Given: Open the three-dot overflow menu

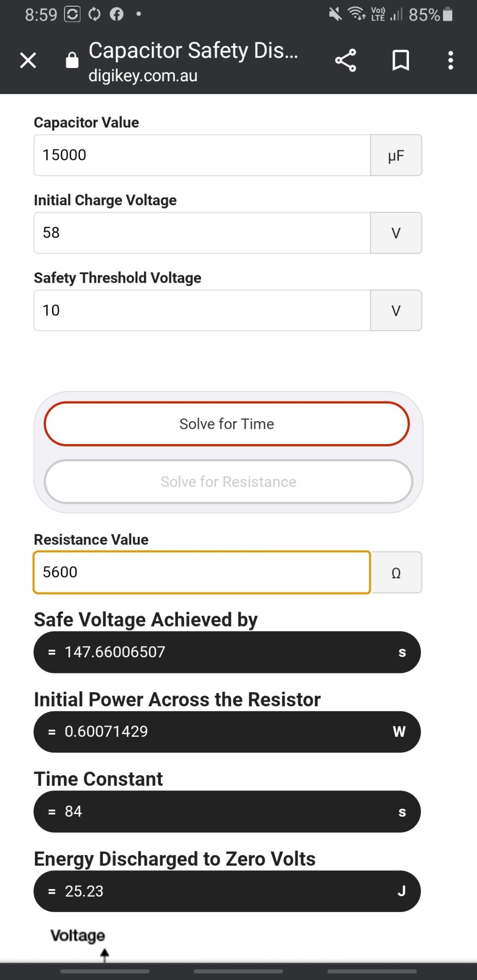Looking at the screenshot, I should [450, 61].
